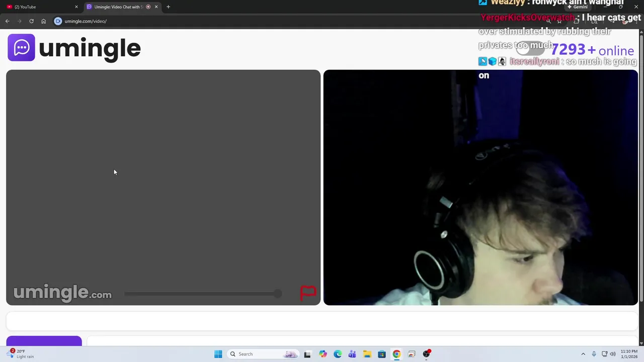The width and height of the screenshot is (644, 362).
Task: Click the stranger video panel
Action: 163,188
